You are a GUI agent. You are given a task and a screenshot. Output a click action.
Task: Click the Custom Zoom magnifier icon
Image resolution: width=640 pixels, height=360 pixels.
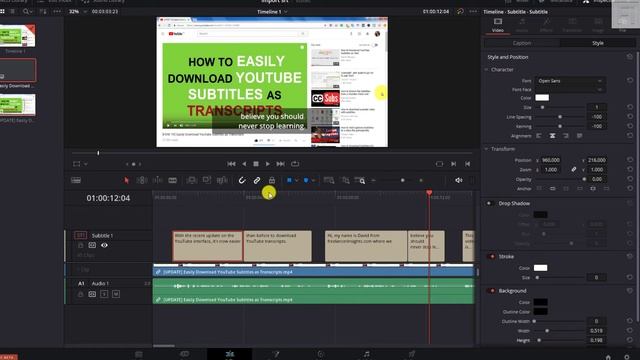(360, 180)
